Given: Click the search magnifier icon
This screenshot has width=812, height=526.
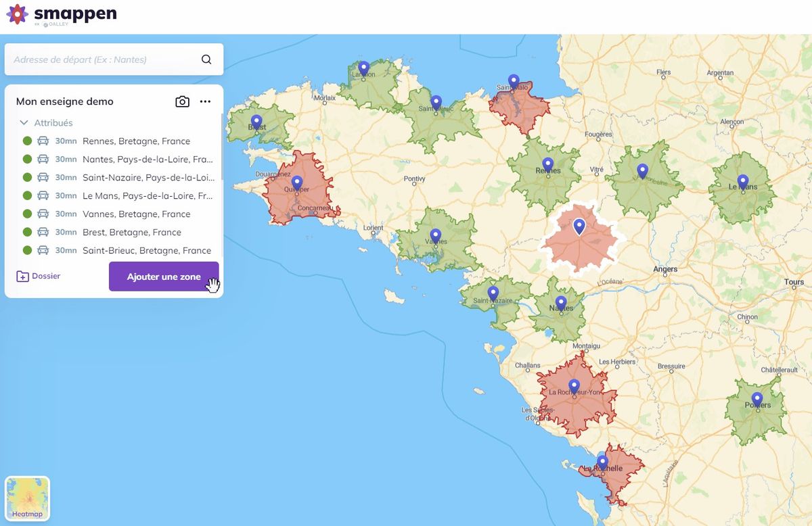Looking at the screenshot, I should coord(206,59).
